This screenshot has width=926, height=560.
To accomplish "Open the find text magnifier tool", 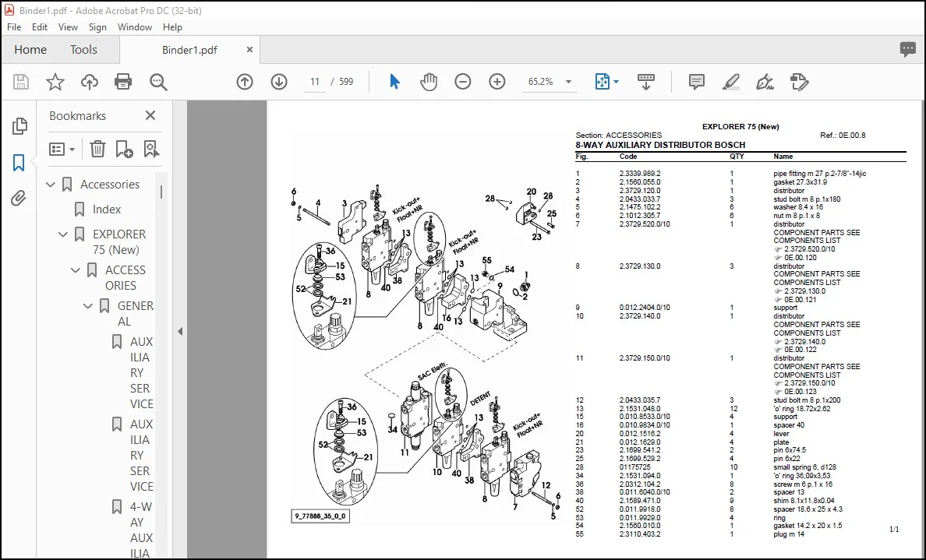I will [158, 82].
